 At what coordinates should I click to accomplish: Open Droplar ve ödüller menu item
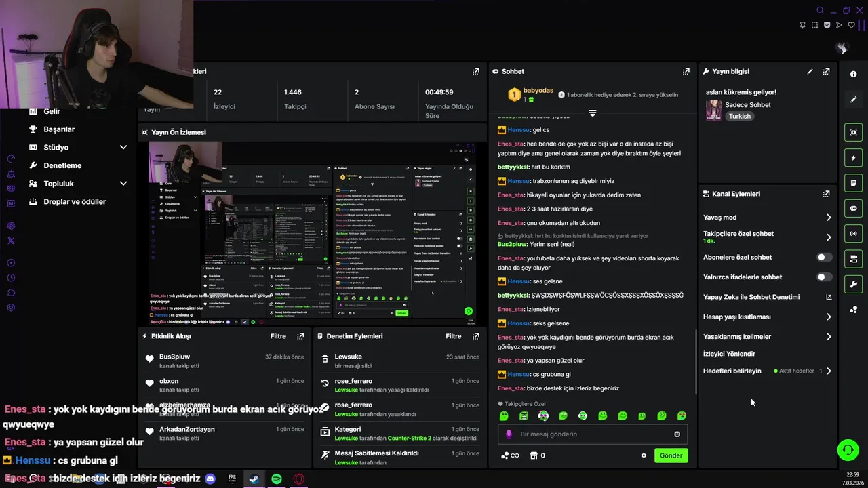75,202
